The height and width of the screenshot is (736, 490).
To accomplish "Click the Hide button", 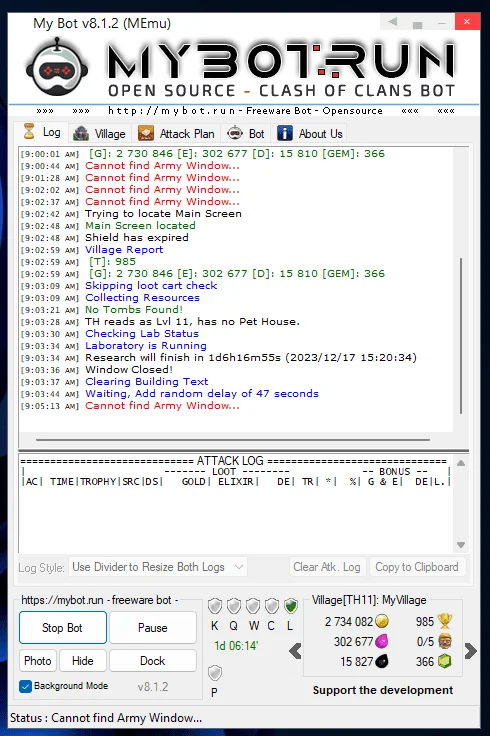I will pos(83,661).
